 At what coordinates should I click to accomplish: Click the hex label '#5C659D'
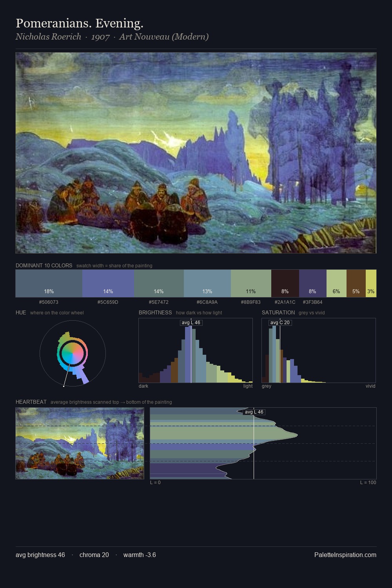[x=108, y=302]
